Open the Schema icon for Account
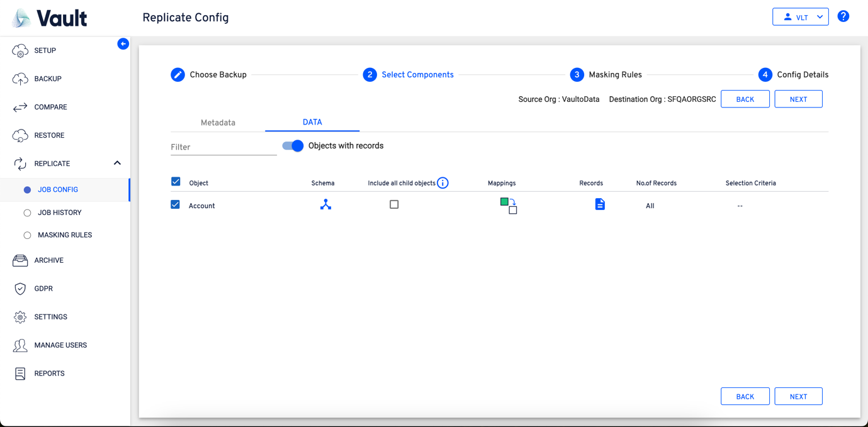 coord(325,205)
